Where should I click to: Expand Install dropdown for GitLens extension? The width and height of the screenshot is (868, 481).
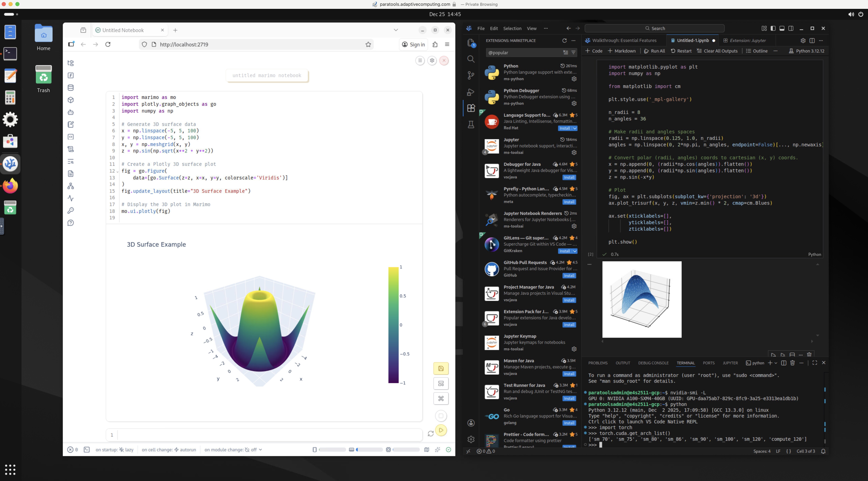575,251
